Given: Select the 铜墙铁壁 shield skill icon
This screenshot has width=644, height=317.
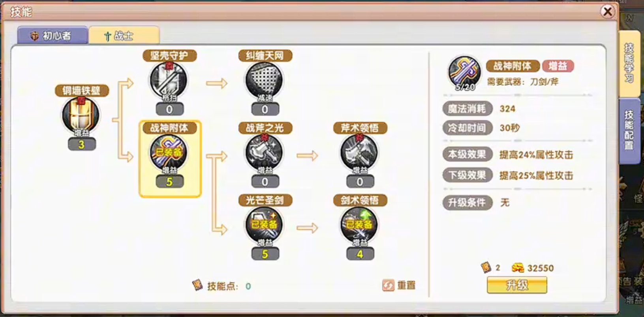Looking at the screenshot, I should 81,115.
